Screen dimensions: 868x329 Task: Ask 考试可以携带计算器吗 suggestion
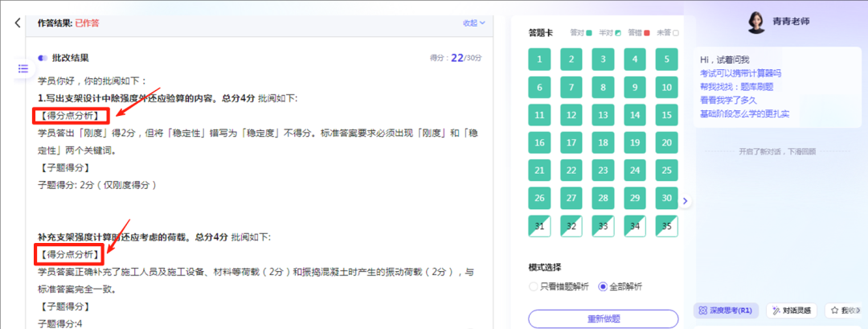click(740, 73)
